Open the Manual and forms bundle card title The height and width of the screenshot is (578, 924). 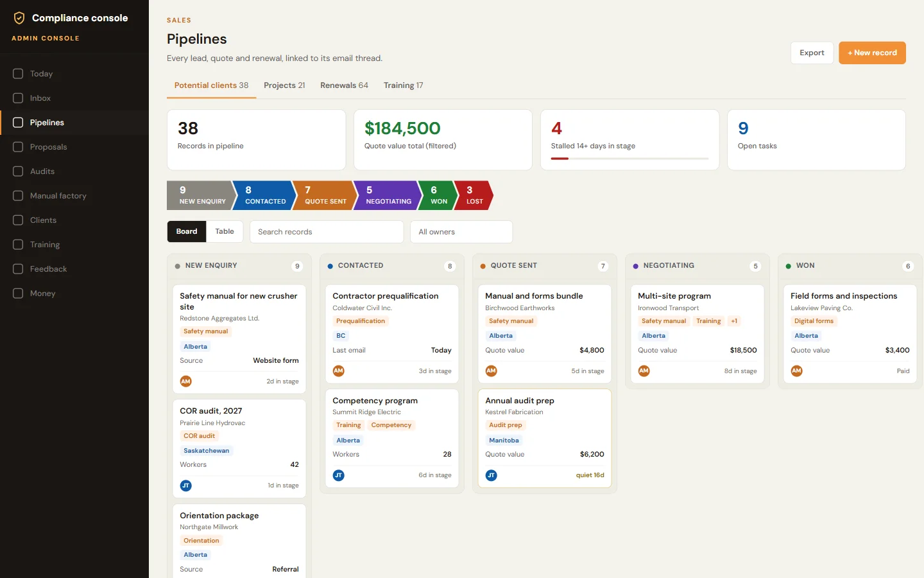(x=534, y=296)
